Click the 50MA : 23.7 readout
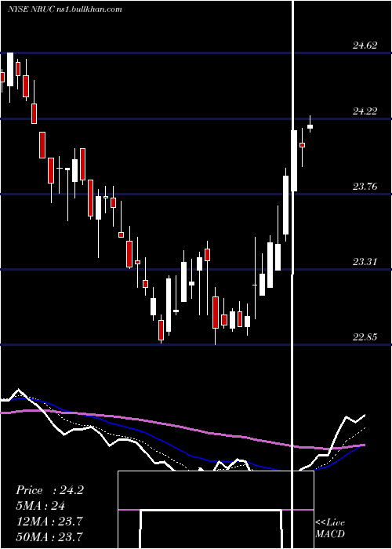 tap(49, 537)
